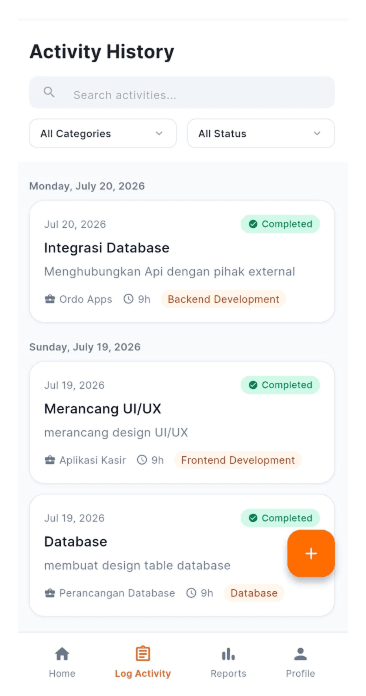Click the Profile person icon
Screen dimensions: 366x696
[x=300, y=653]
